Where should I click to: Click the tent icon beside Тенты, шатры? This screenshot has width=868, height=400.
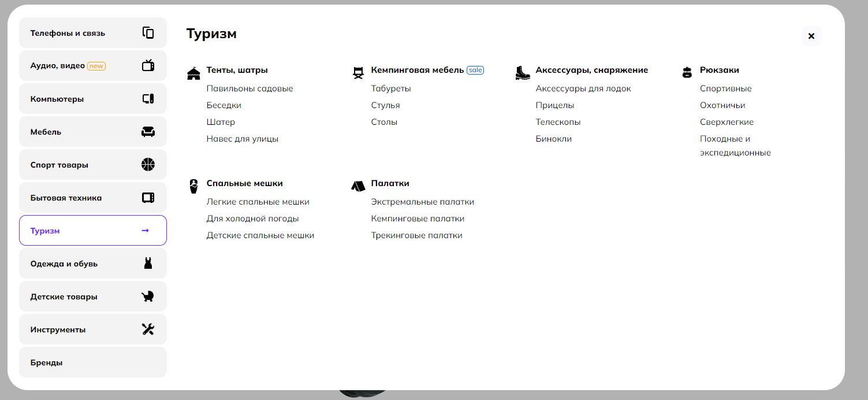point(194,73)
